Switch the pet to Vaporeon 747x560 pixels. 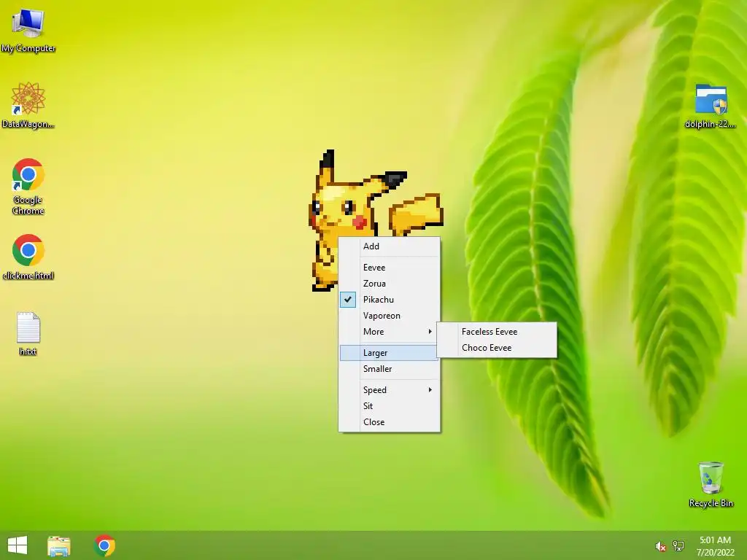coord(390,316)
